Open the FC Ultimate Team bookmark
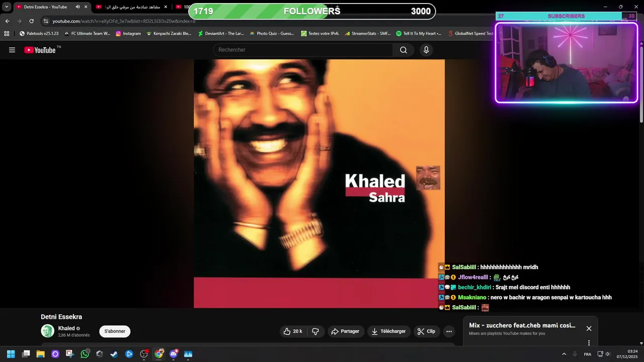 [87, 33]
